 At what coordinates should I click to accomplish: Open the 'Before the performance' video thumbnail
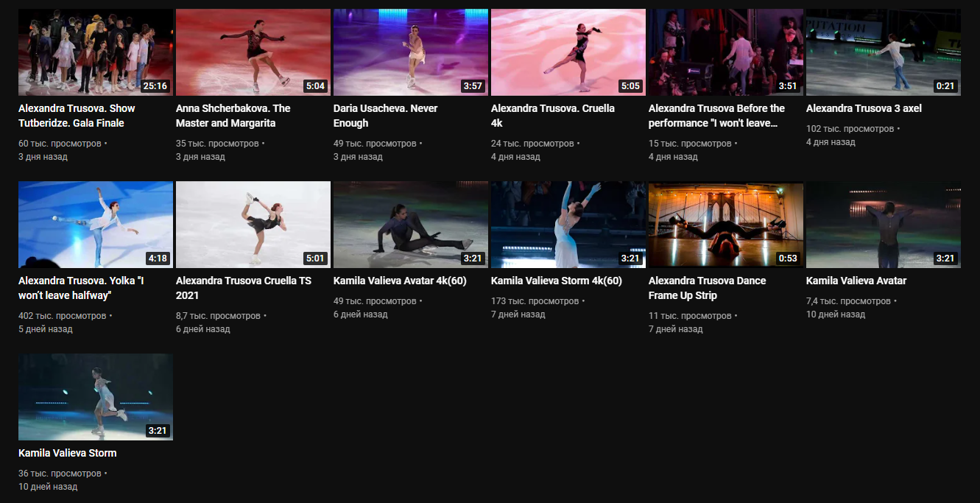(725, 52)
